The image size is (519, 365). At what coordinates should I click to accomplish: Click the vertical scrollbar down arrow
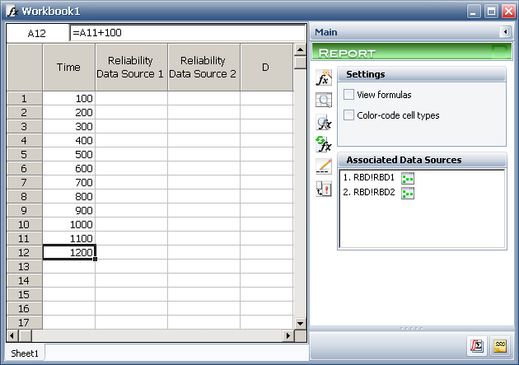(x=300, y=323)
